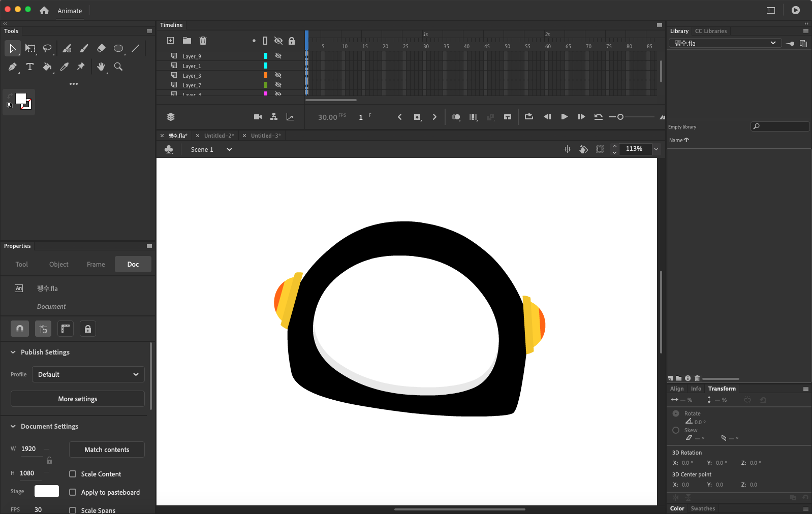
Task: Switch to the Object properties tab
Action: point(59,264)
